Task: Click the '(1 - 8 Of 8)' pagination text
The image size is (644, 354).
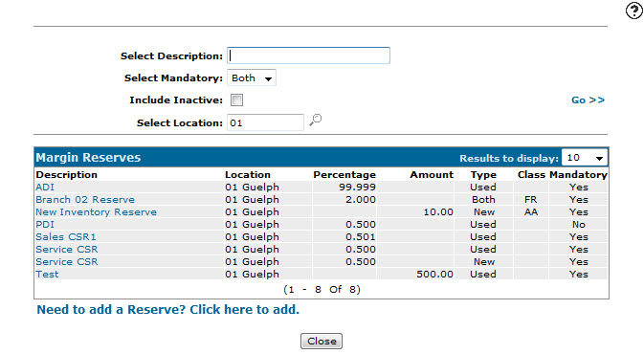Action: (x=322, y=290)
